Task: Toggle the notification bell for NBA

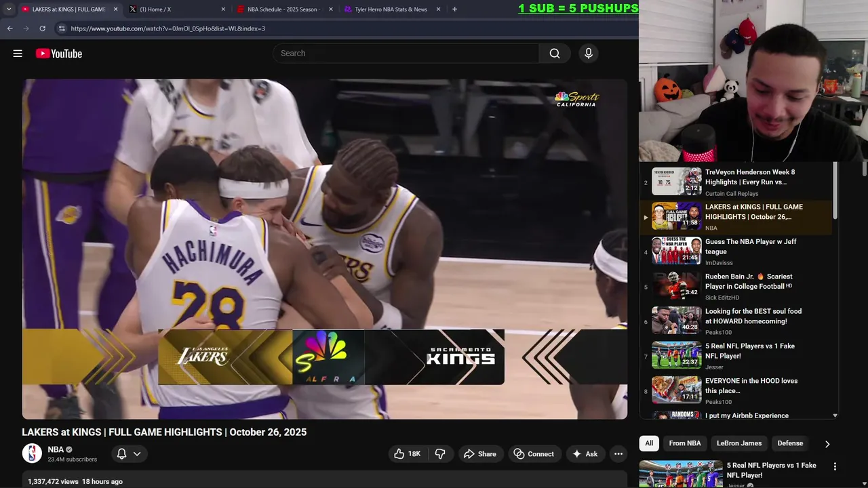Action: click(122, 454)
